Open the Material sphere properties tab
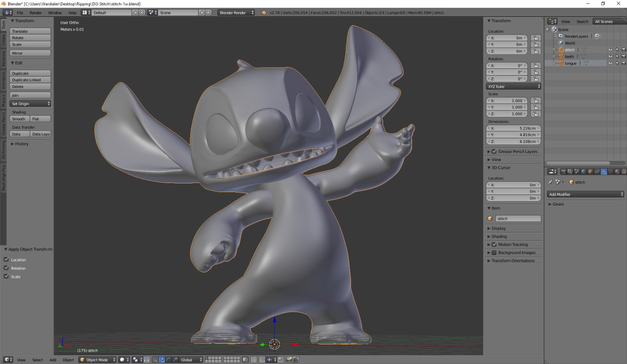The image size is (627, 364). [x=617, y=171]
